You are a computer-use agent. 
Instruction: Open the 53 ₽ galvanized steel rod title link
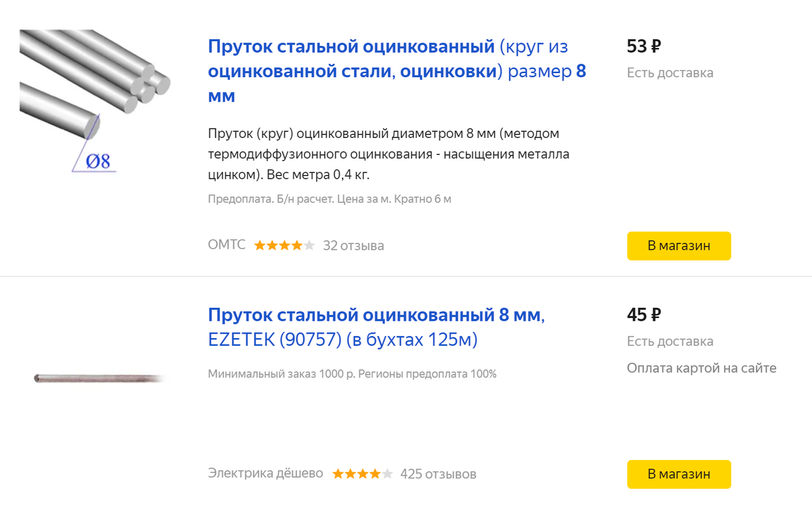click(397, 71)
